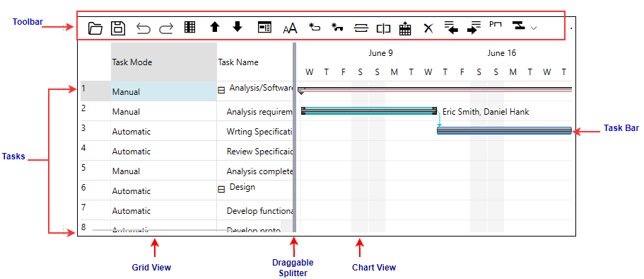This screenshot has width=644, height=279.
Task: Open dropdown chevron beside bar style icon
Action: (534, 28)
